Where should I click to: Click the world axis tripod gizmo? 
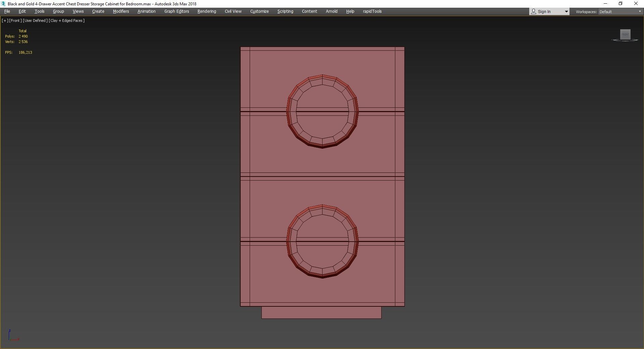13,335
